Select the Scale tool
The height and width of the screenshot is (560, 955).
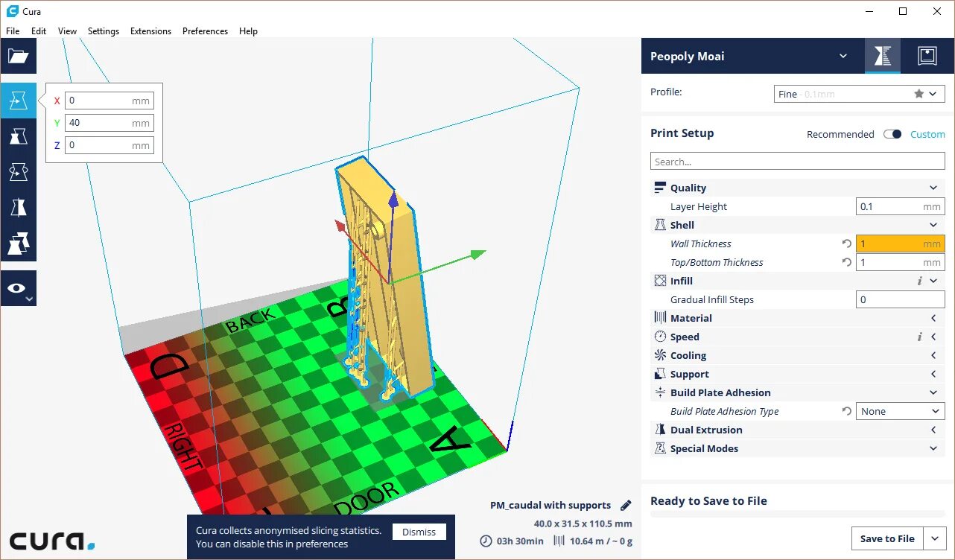click(19, 135)
